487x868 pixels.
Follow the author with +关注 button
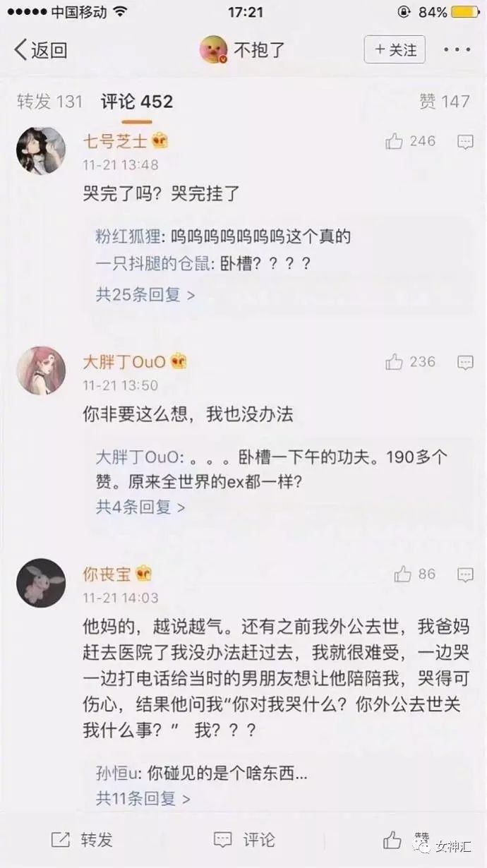point(395,50)
